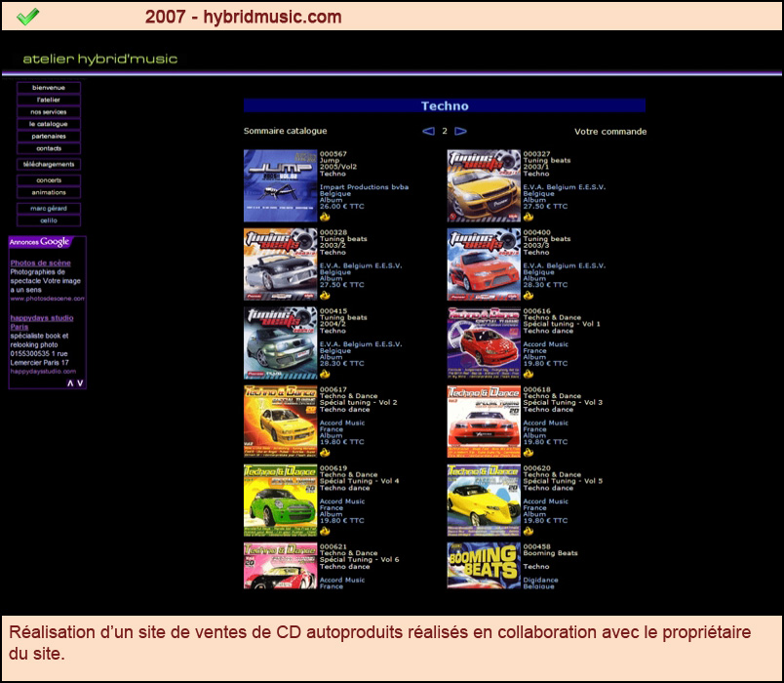Open Techno & Dance Vol 3 cover
Viewport: 784px width, 683px height.
click(x=484, y=422)
